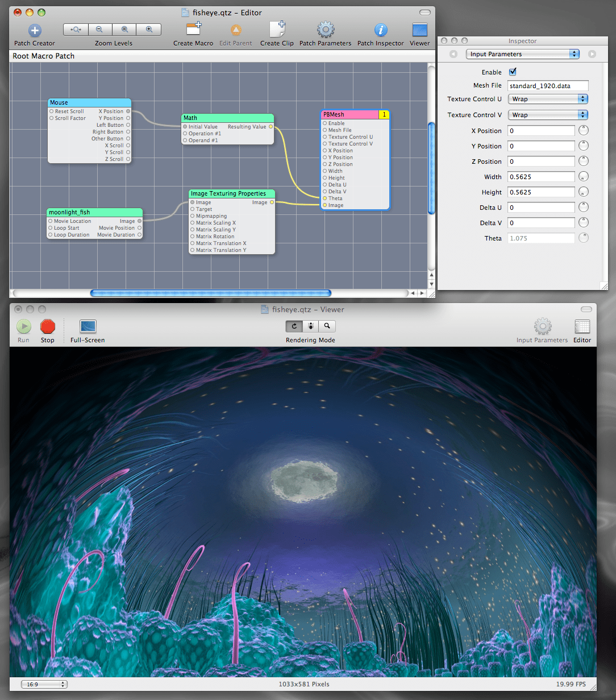Toggle the debug bug rendering mode

pyautogui.click(x=310, y=326)
